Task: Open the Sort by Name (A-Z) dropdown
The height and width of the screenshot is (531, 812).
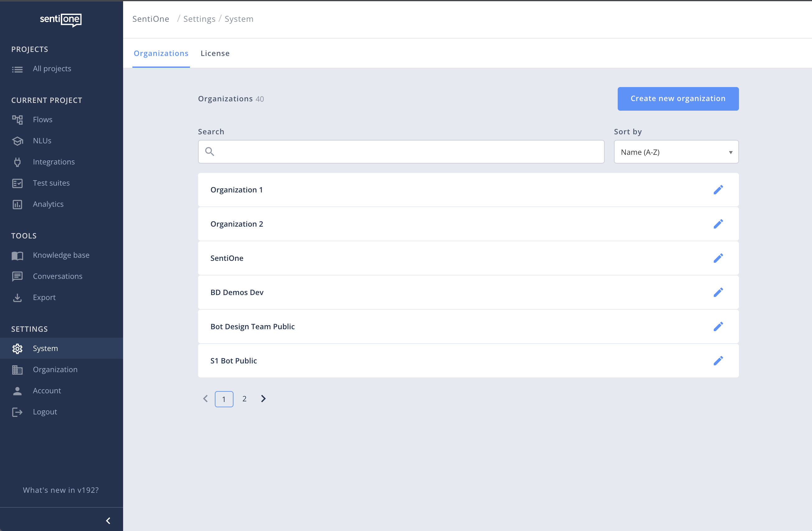Action: coord(676,152)
